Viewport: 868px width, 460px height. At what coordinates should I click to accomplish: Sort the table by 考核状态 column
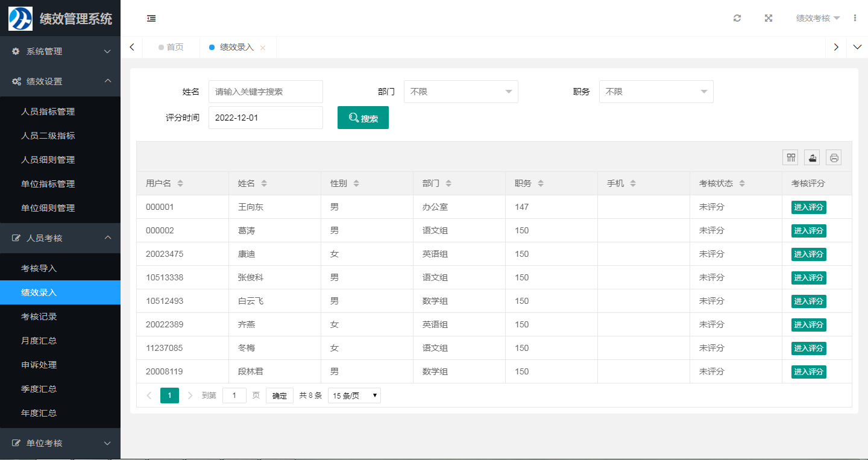742,183
